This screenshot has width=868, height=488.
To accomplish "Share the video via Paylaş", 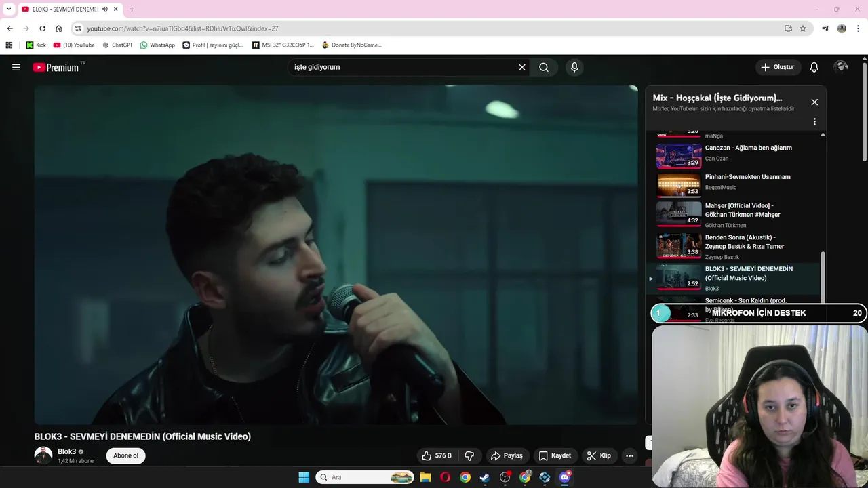I will click(x=507, y=455).
